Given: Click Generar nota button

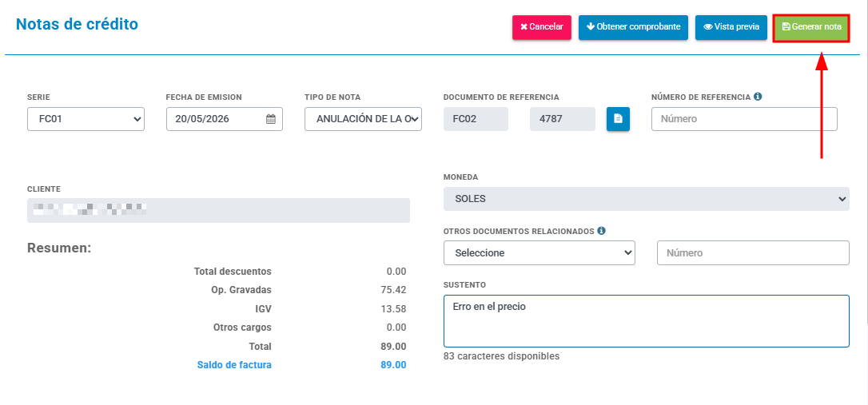Looking at the screenshot, I should click(x=811, y=27).
